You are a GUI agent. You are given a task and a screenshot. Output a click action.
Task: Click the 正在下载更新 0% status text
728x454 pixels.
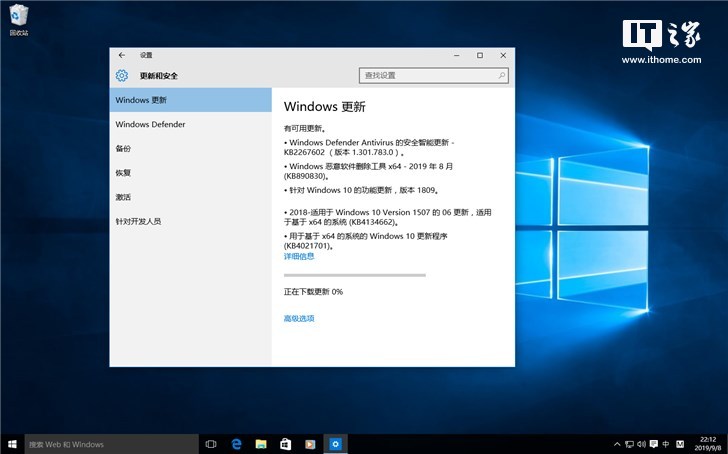coord(313,292)
